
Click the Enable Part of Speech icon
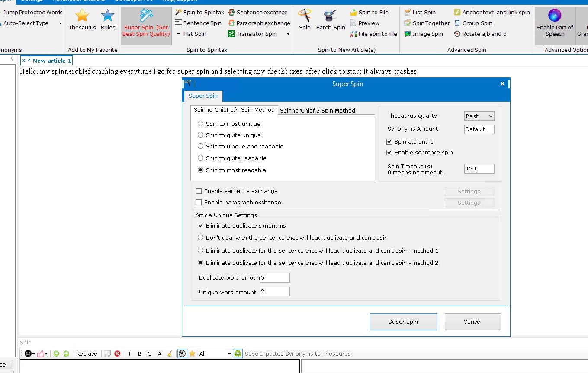(555, 16)
